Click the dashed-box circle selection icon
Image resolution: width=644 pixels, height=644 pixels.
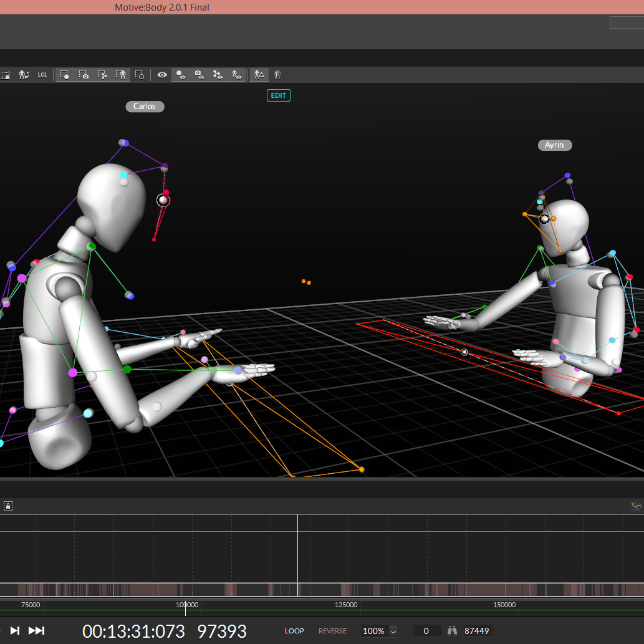pyautogui.click(x=140, y=75)
